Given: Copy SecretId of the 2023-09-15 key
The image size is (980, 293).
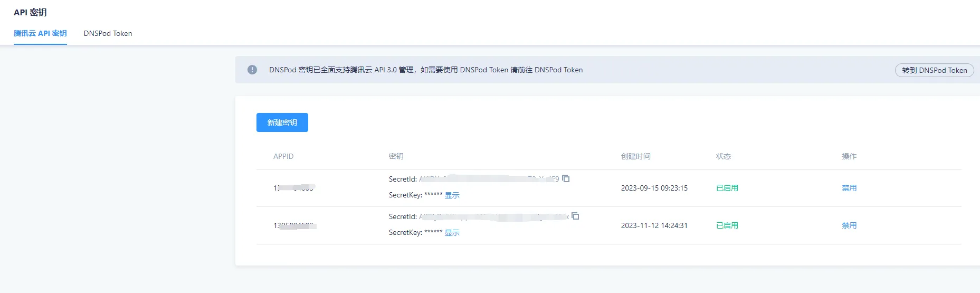Looking at the screenshot, I should pyautogui.click(x=566, y=179).
